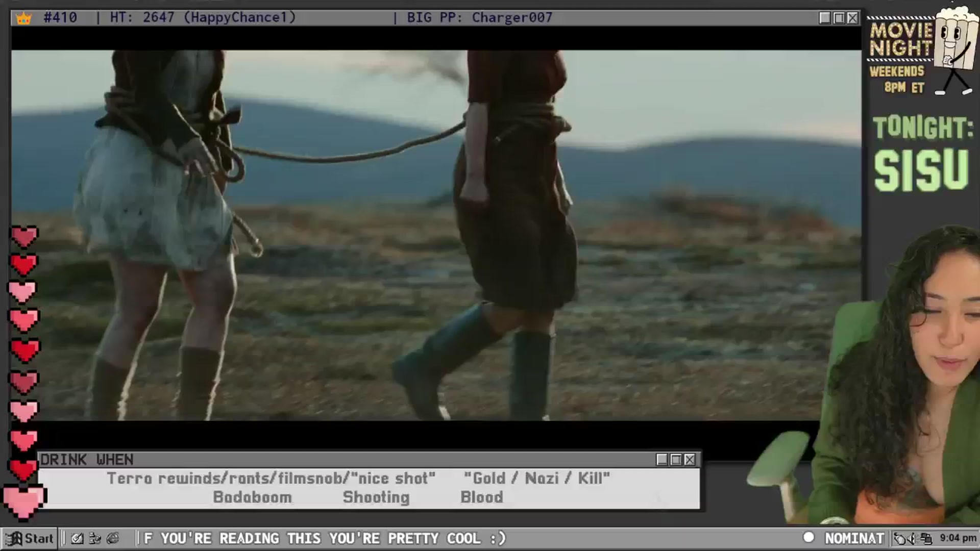Click the "NOMINAT" text on the taskbar
Viewport: 980px width, 551px height.
(854, 538)
